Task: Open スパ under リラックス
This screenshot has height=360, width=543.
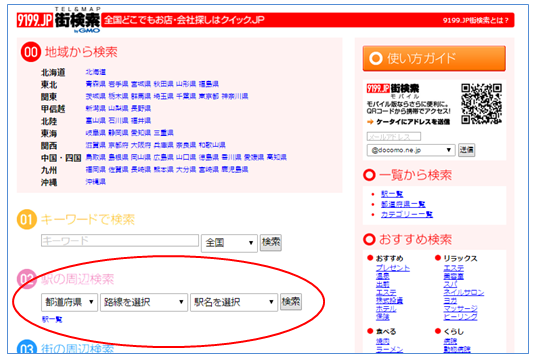Action: click(x=450, y=284)
